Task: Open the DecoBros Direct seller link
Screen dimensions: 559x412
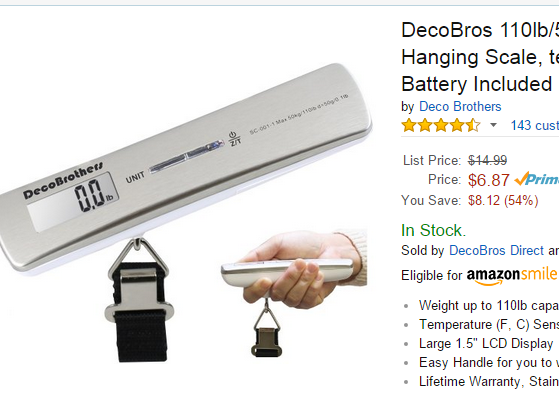Action: (496, 251)
